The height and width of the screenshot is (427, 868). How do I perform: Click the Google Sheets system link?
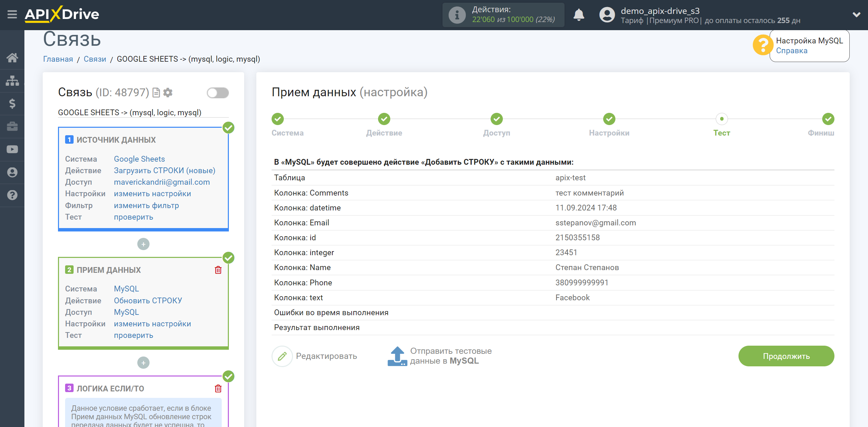pyautogui.click(x=139, y=159)
